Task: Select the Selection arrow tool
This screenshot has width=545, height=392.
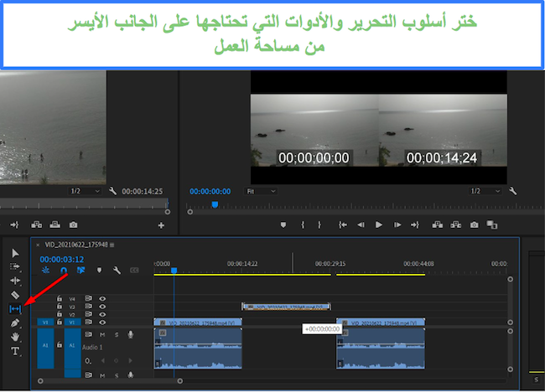Action: (15, 253)
